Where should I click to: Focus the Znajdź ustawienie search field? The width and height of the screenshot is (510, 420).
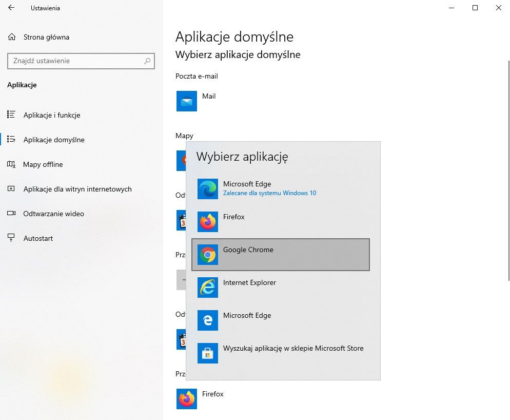81,61
